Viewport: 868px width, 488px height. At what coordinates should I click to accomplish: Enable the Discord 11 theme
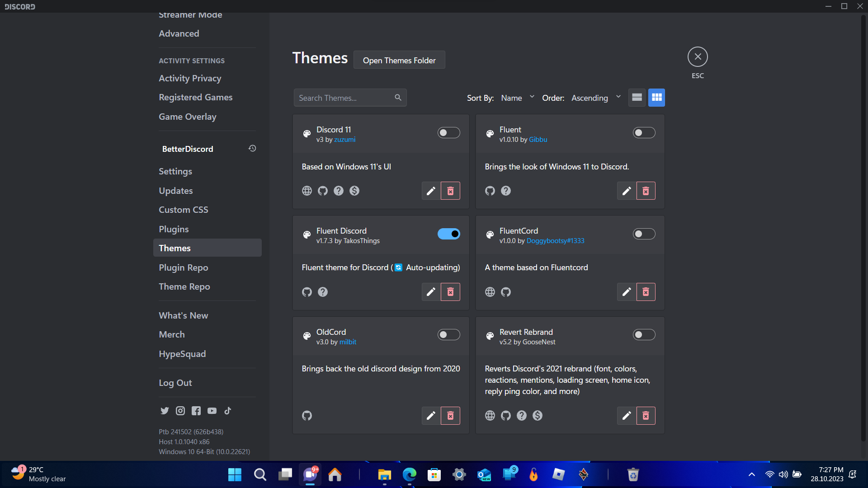(448, 132)
